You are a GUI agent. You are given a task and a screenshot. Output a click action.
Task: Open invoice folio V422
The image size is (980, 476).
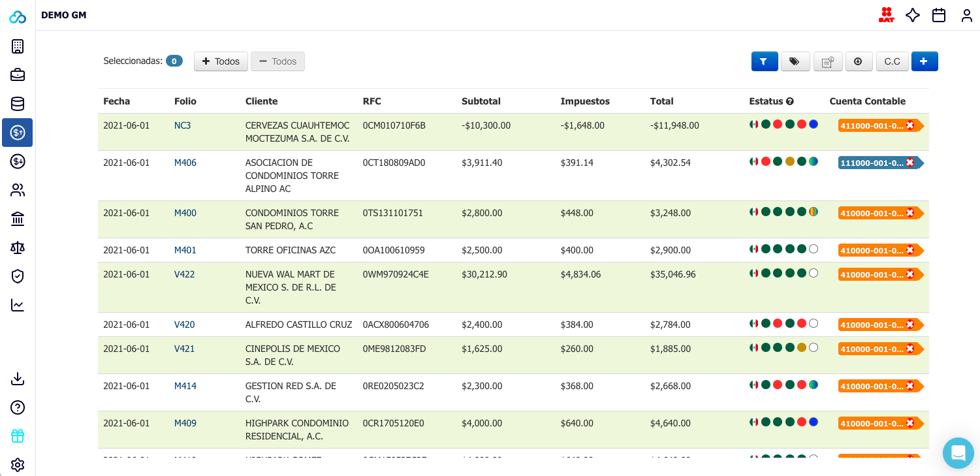185,274
